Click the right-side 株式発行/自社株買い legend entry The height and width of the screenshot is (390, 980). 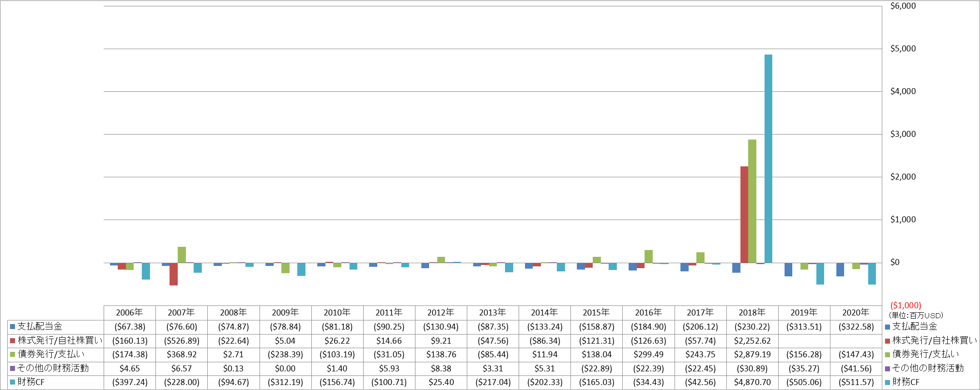point(930,340)
